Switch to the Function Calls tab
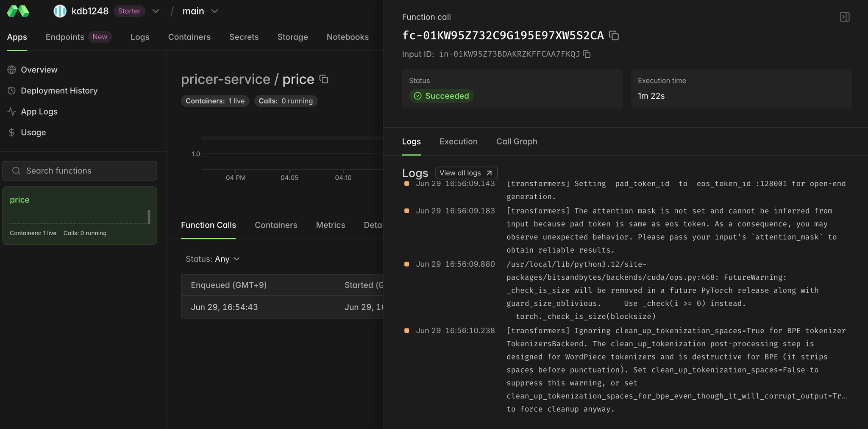868x429 pixels. point(208,225)
